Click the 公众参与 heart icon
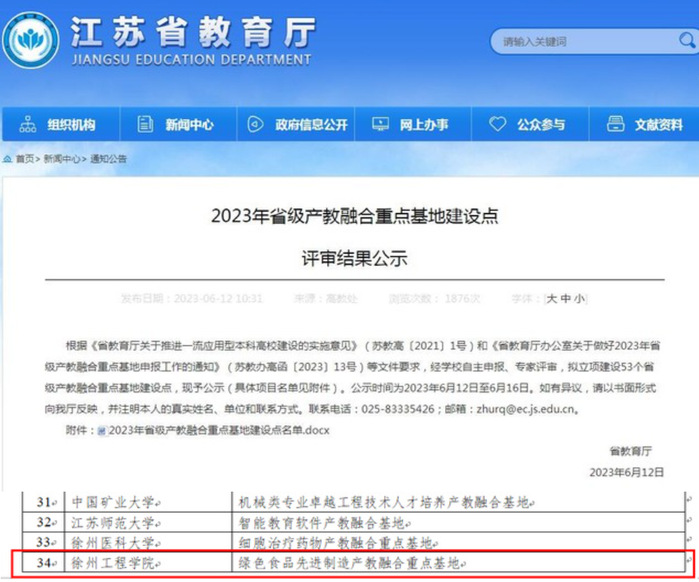699x582 pixels. (497, 125)
